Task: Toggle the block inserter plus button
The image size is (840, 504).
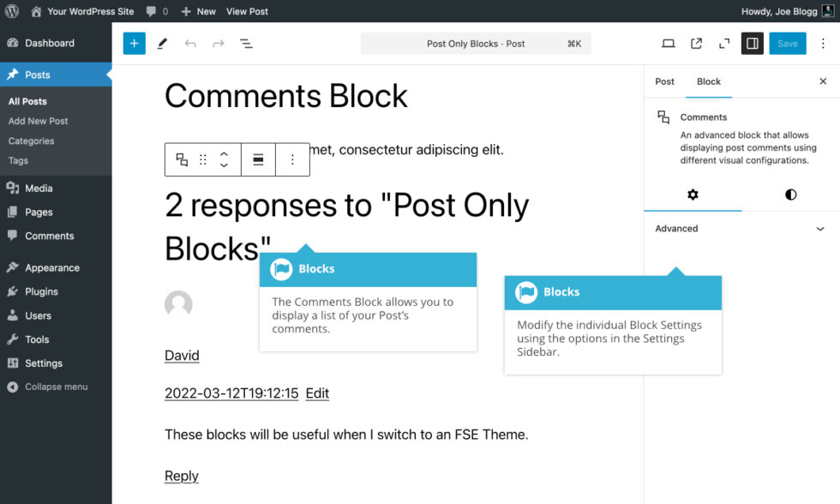Action: pos(134,44)
